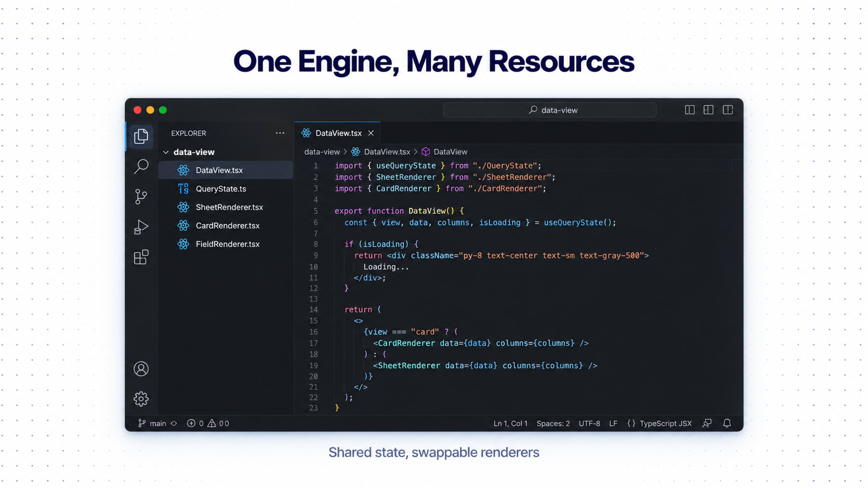Click the DataView function name on line 5
Screen dimensions: 868x488
(427, 211)
